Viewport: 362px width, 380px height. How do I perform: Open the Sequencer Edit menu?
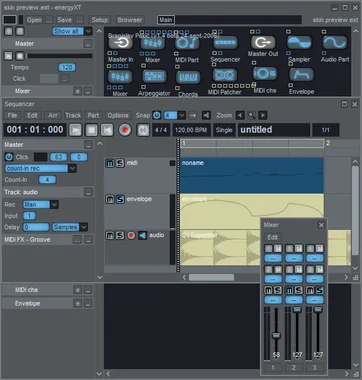click(x=32, y=115)
